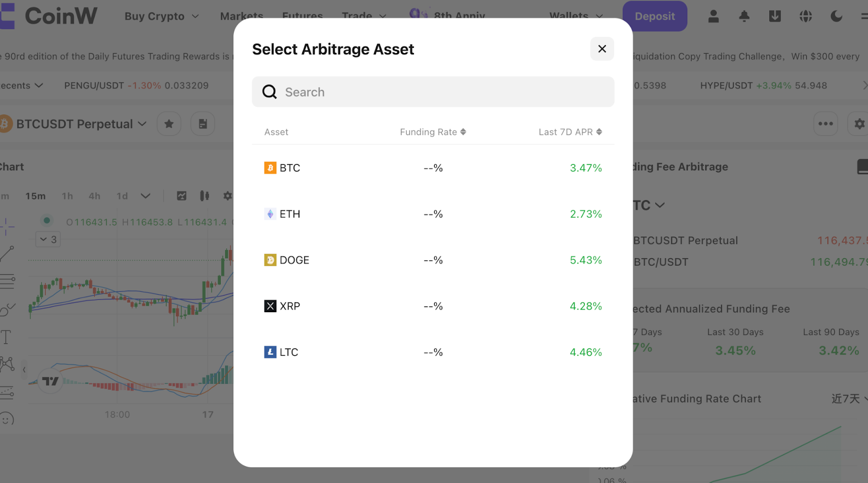868x483 pixels.
Task: Click the Search asset input field
Action: [x=433, y=92]
